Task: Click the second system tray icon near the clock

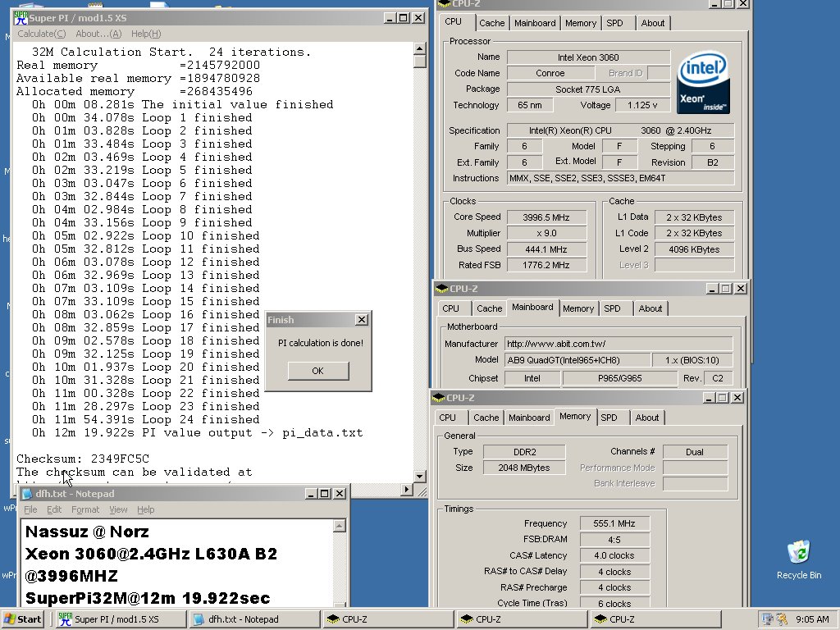Action: point(782,619)
